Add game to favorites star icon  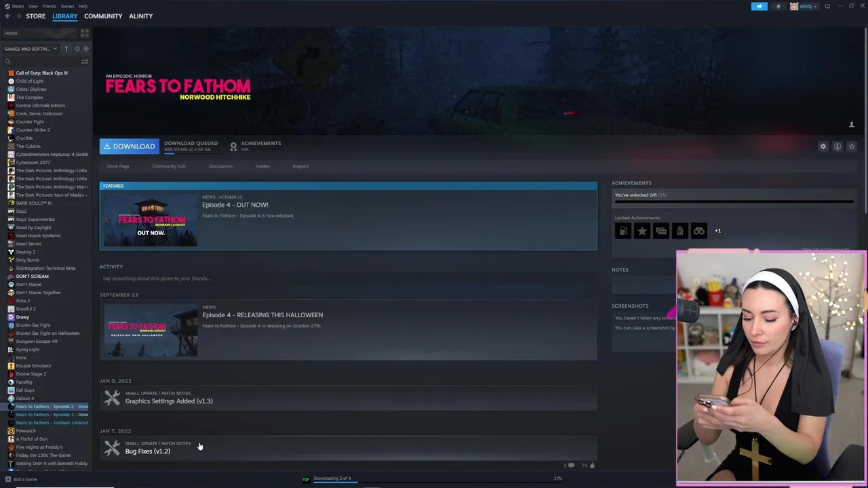point(852,146)
